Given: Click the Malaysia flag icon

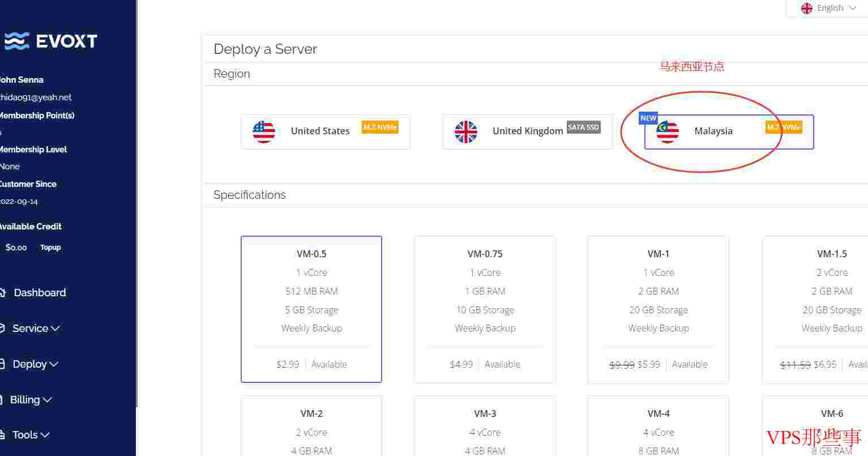Looking at the screenshot, I should tap(668, 131).
